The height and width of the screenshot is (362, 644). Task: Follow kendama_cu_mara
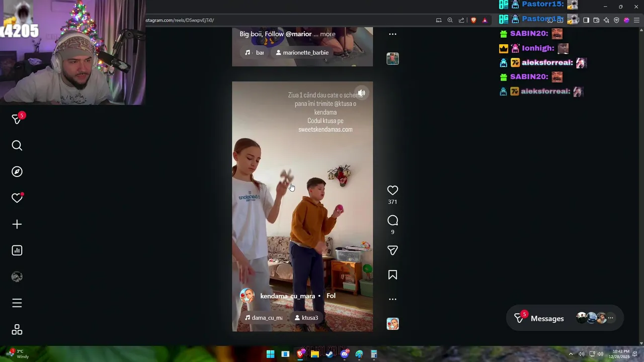pos(331,296)
